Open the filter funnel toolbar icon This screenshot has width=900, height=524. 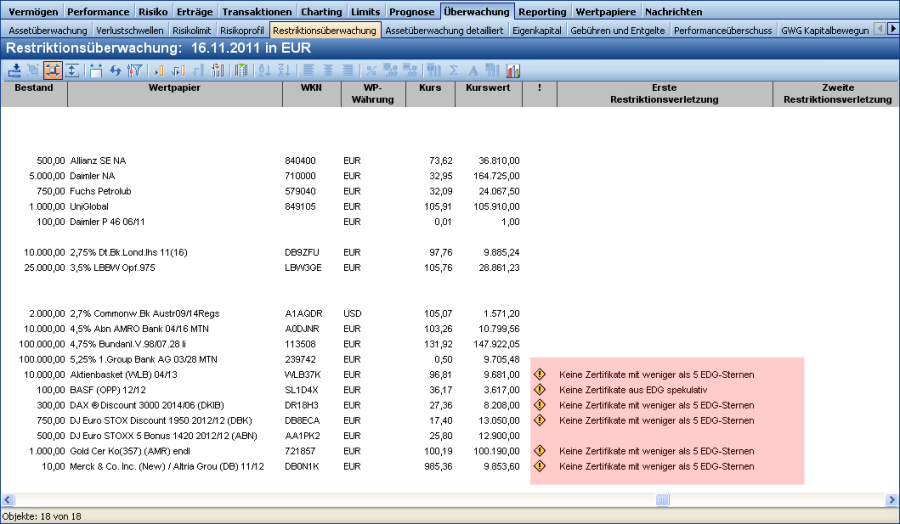click(135, 70)
